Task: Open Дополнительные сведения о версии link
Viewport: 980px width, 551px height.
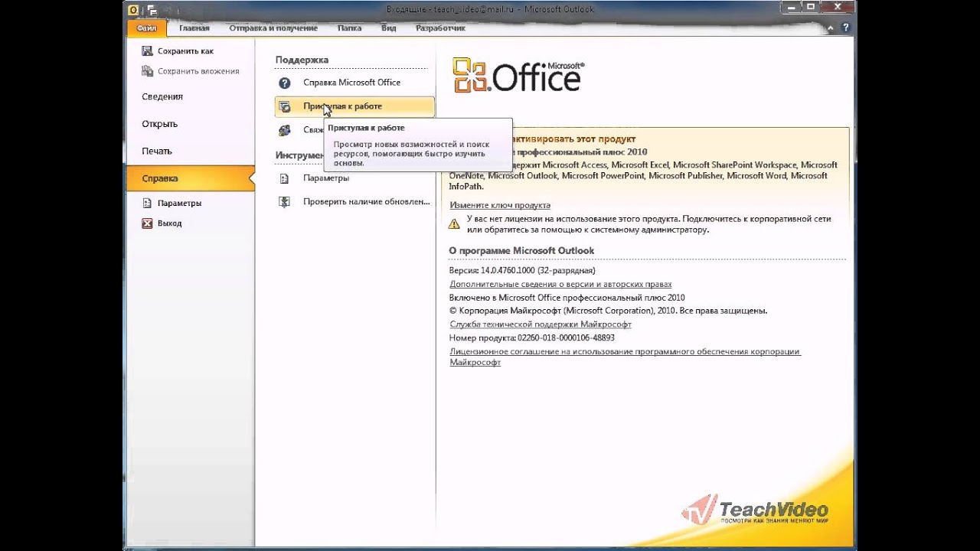Action: coord(560,284)
